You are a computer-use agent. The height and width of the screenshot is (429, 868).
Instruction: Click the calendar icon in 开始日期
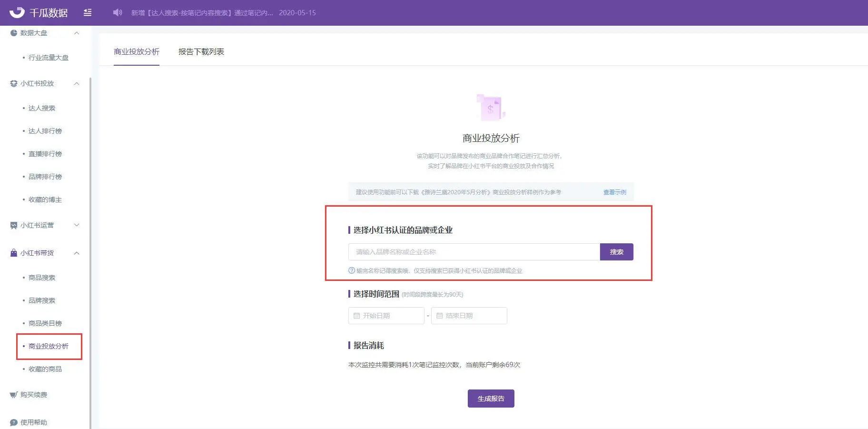pyautogui.click(x=356, y=316)
